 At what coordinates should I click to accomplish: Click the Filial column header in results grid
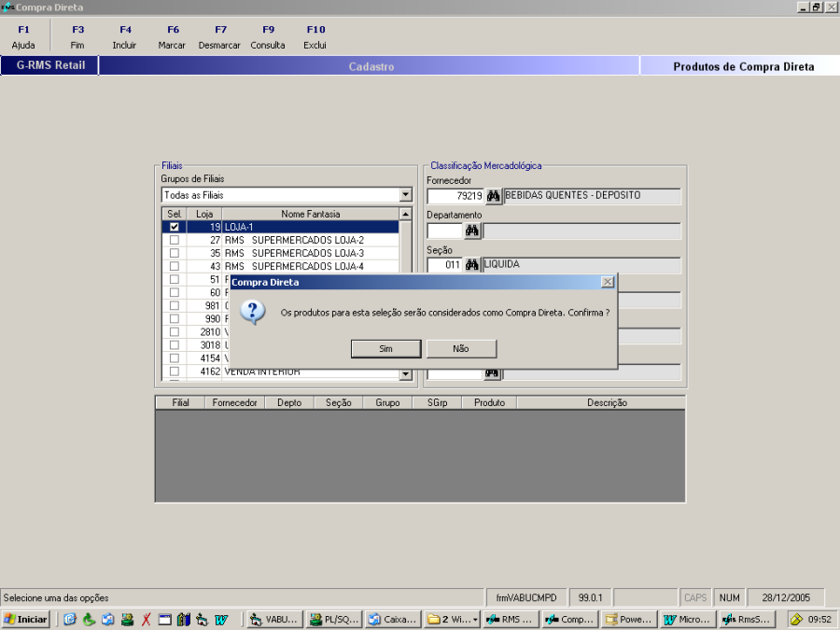point(180,403)
